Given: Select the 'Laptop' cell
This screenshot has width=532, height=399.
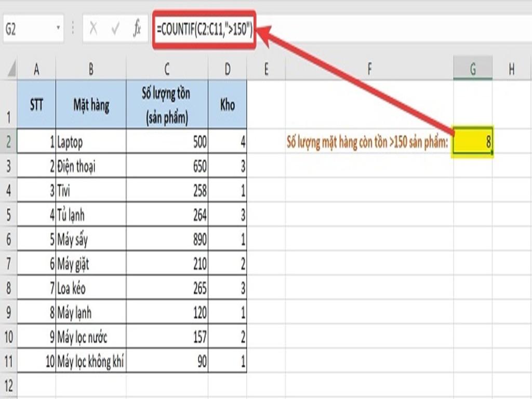Looking at the screenshot, I should pyautogui.click(x=91, y=141).
